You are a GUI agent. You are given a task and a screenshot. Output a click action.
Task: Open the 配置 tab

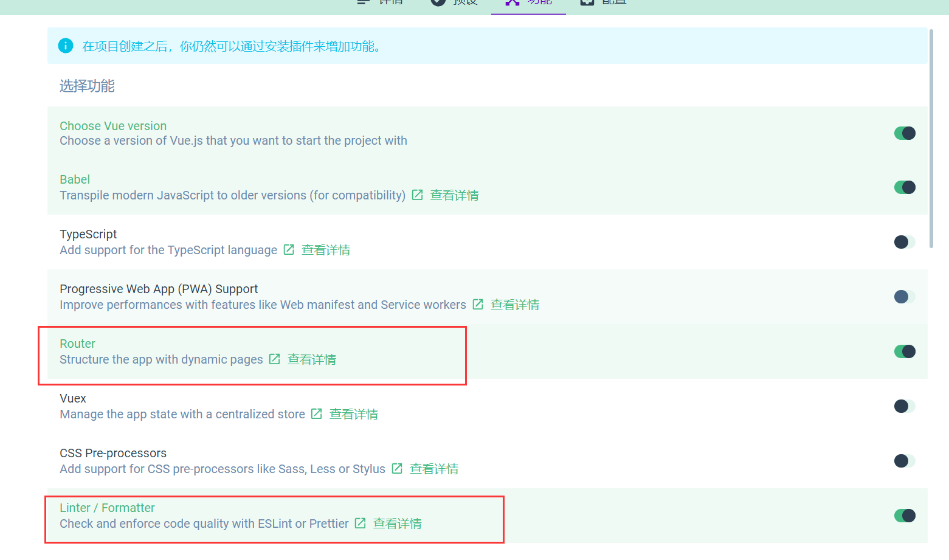point(613,2)
